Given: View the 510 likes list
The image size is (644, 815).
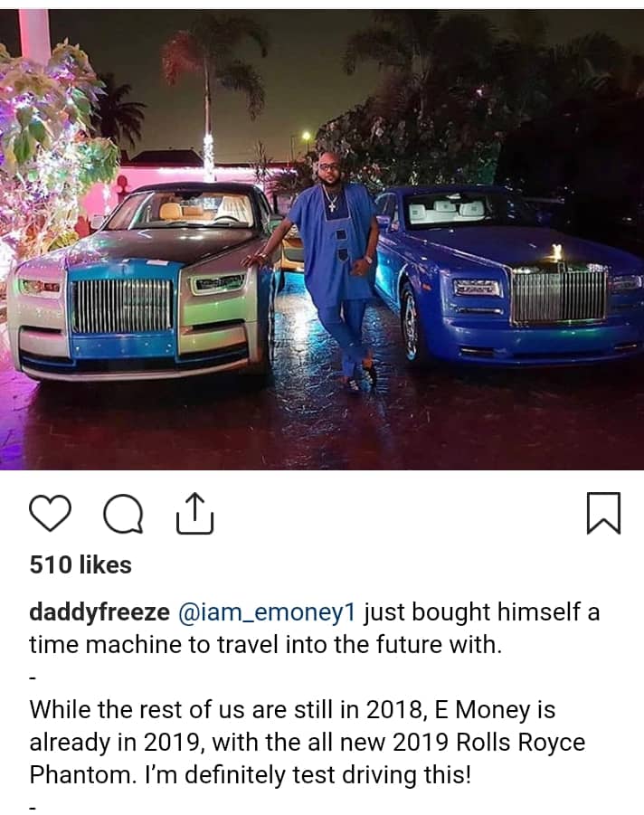Looking at the screenshot, I should pos(80,565).
